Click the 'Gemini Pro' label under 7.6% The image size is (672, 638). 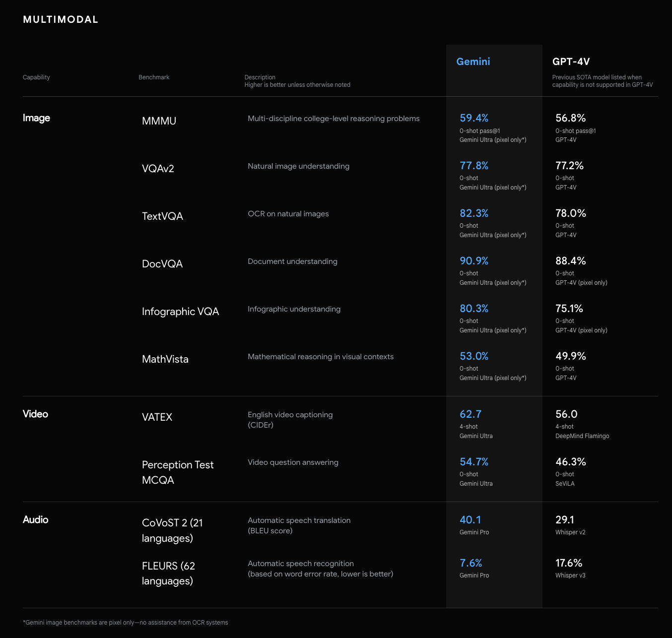pos(474,575)
